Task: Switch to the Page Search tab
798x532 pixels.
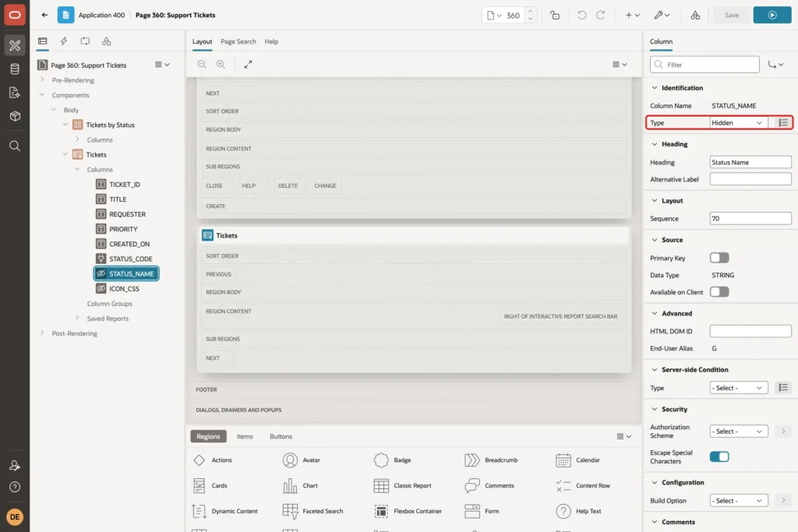Action: 238,42
